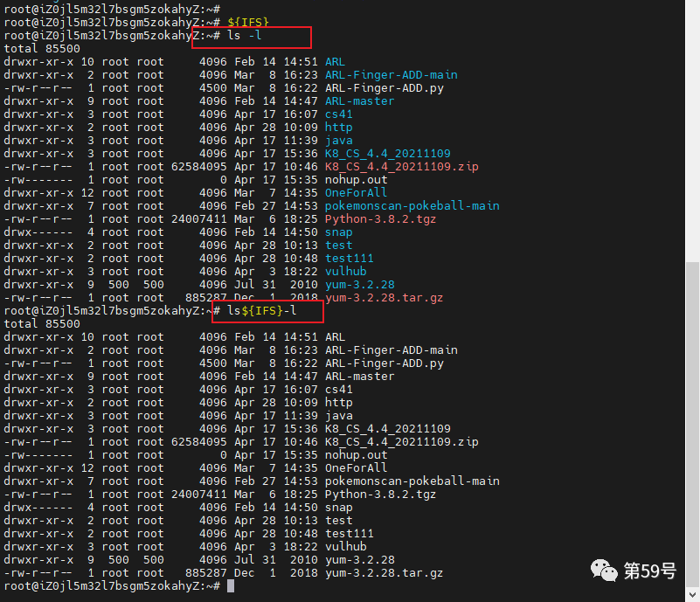Image resolution: width=700 pixels, height=602 pixels.
Task: Click file size '62584095' in the first listing
Action: pyautogui.click(x=198, y=167)
